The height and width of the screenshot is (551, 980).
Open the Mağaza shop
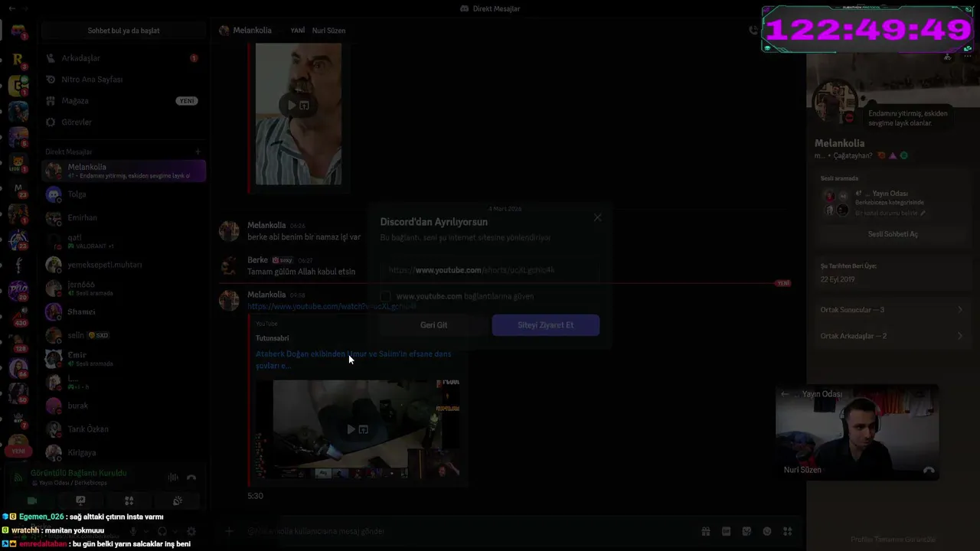(122, 101)
